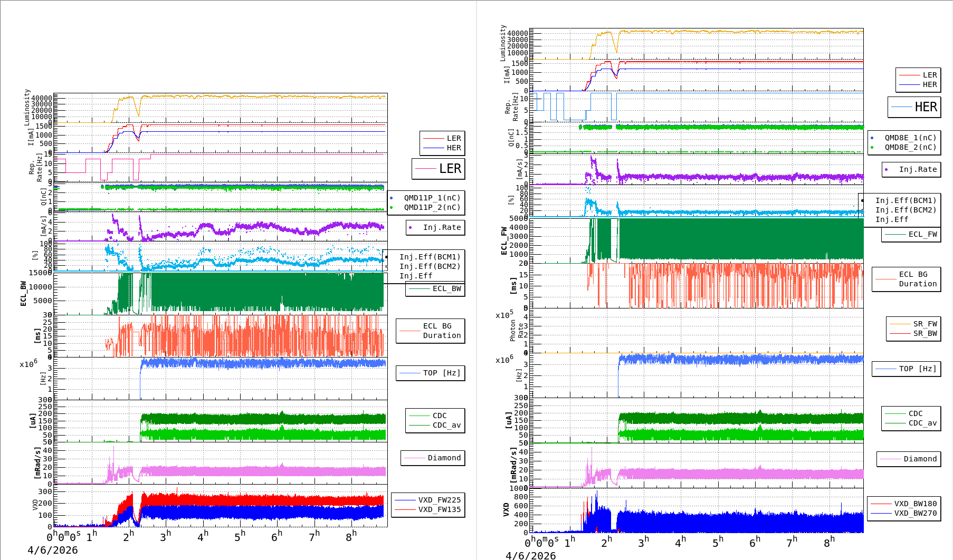Click the large HER label box in right plot
The image size is (953, 560).
914,107
